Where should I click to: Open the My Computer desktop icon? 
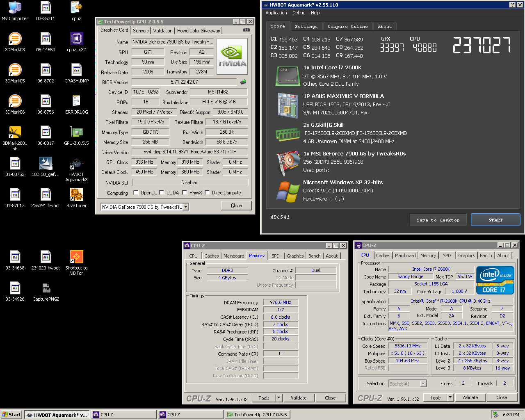pyautogui.click(x=15, y=11)
